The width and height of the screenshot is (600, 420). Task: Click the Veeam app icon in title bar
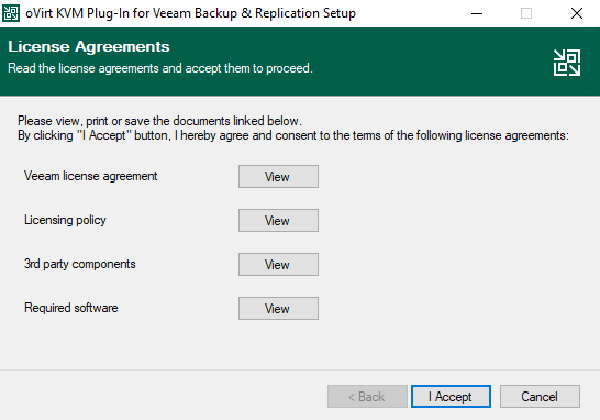coord(11,13)
